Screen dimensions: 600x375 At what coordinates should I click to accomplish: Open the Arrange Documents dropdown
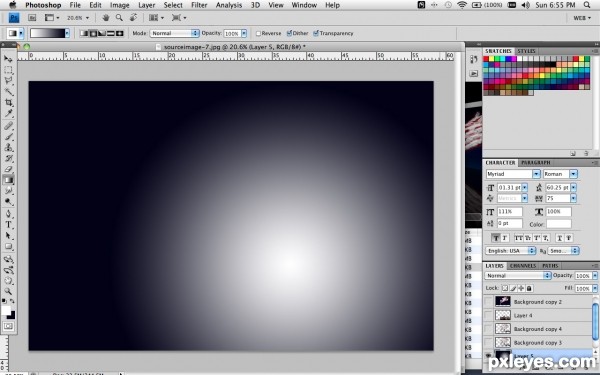[157, 18]
